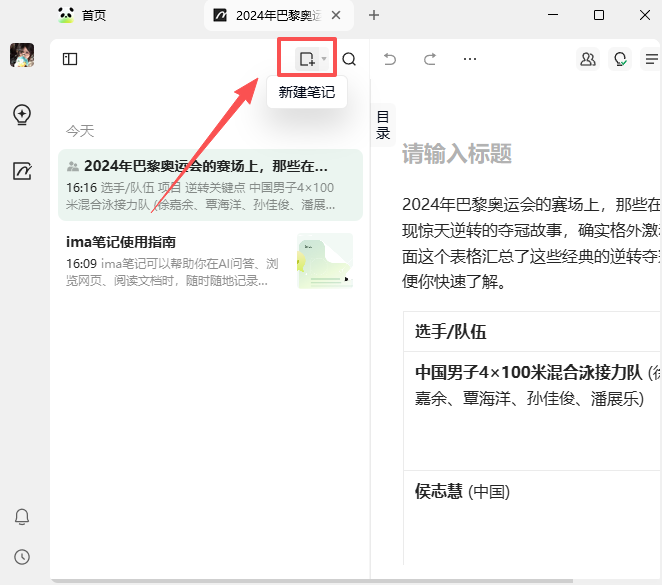The image size is (662, 585).
Task: Open the dropdown arrow beside new note
Action: (x=324, y=60)
